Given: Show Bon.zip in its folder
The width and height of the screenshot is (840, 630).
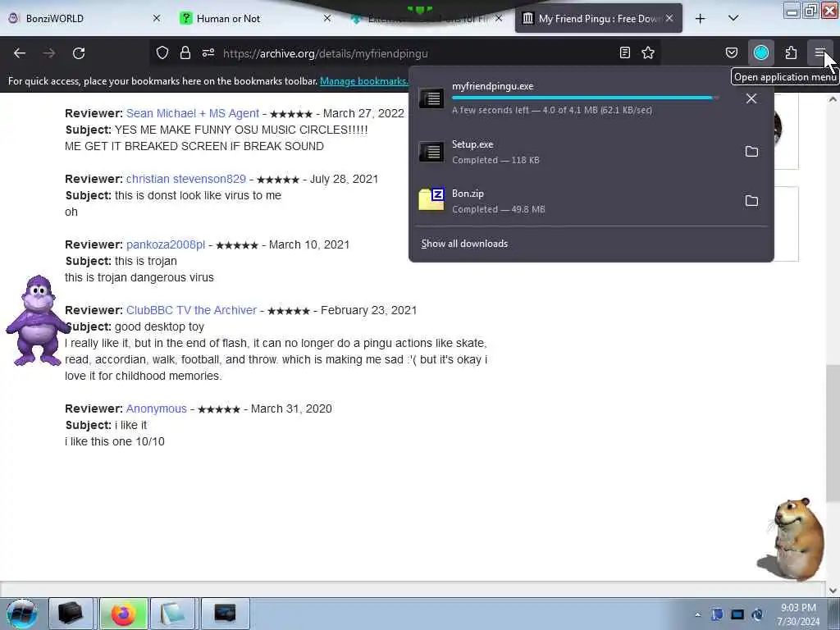Looking at the screenshot, I should (751, 201).
